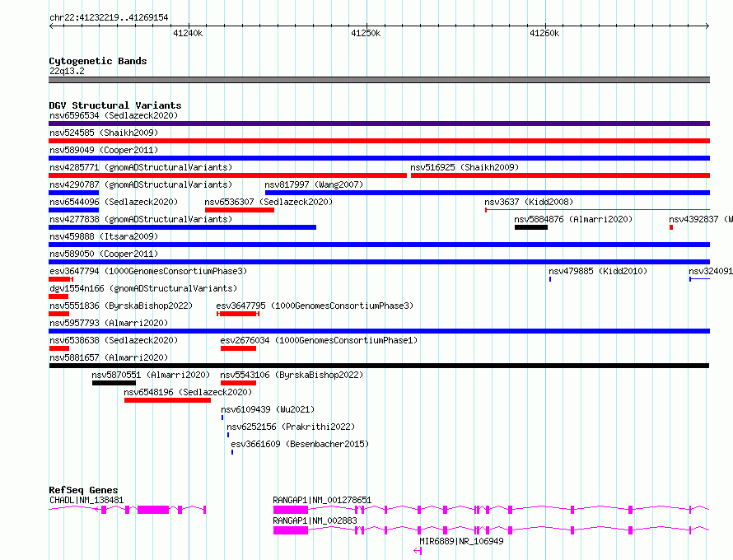
Task: Open nsv5881657 (Almarri2020) variant label
Action: click(109, 357)
